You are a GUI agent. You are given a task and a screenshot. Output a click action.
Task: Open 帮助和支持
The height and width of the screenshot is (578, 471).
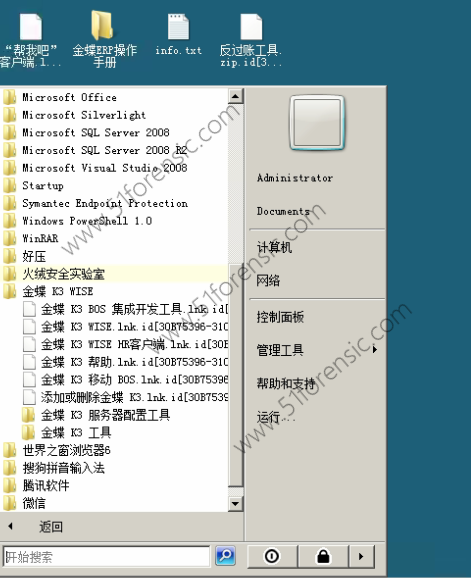click(286, 384)
